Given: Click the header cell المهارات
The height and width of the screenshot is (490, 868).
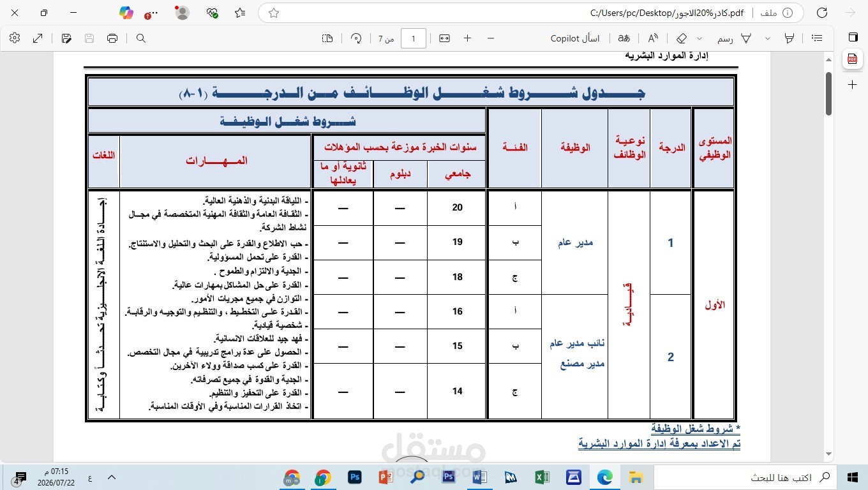Looking at the screenshot, I should [x=216, y=161].
